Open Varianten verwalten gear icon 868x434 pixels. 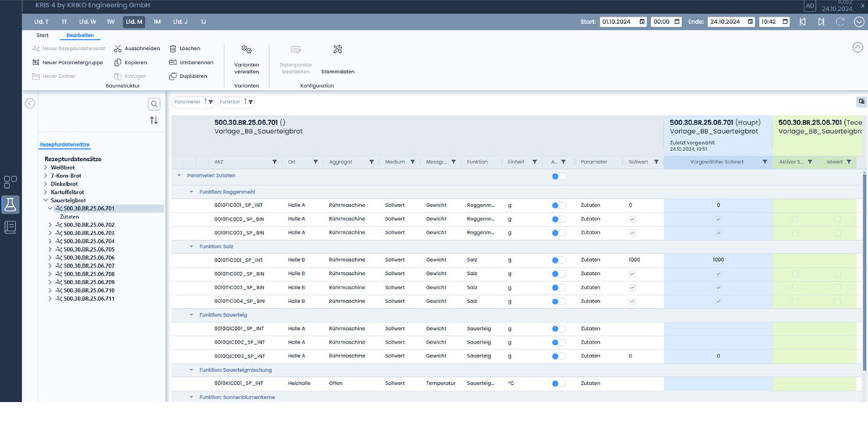pyautogui.click(x=247, y=50)
